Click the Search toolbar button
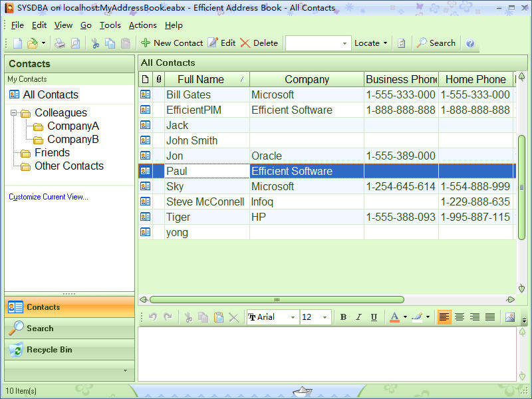The image size is (532, 399). click(x=436, y=43)
